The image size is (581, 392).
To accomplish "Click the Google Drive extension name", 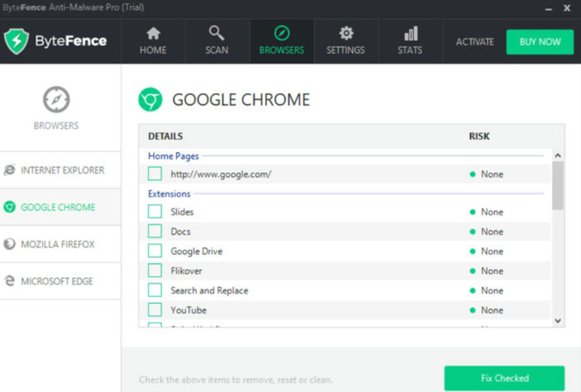I will [x=196, y=252].
